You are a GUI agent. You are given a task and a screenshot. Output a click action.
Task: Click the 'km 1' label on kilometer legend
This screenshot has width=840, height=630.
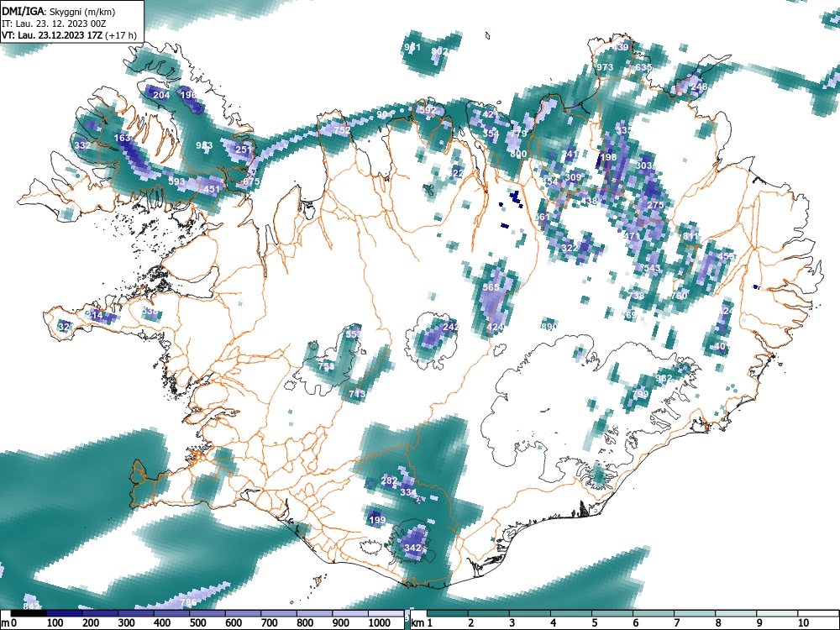click(422, 623)
